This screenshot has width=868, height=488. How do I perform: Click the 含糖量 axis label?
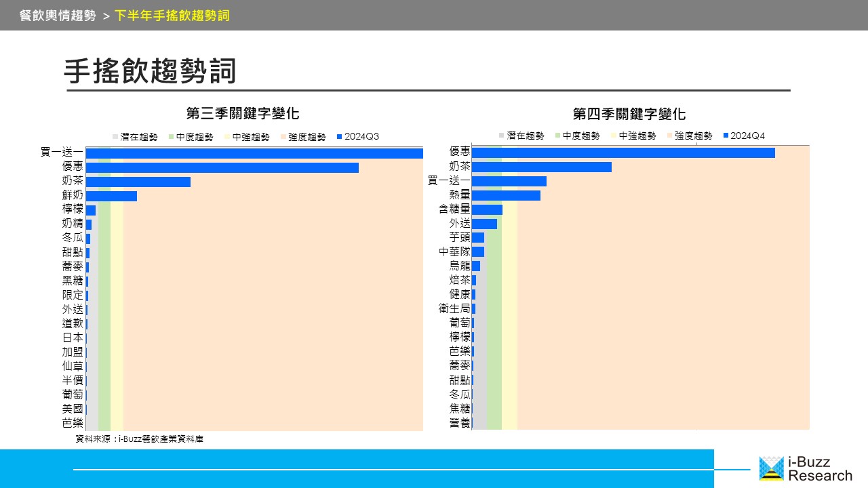(x=454, y=209)
